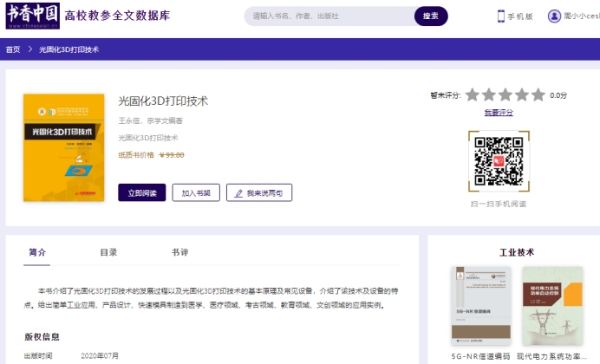Image resolution: width=600 pixels, height=364 pixels.
Task: Open the user avatar profile icon
Action: 554,16
